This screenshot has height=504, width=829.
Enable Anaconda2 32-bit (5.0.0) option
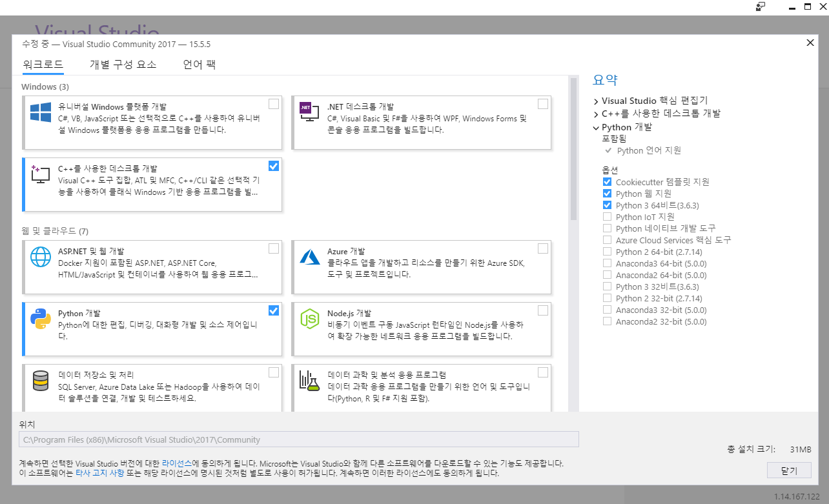(607, 321)
